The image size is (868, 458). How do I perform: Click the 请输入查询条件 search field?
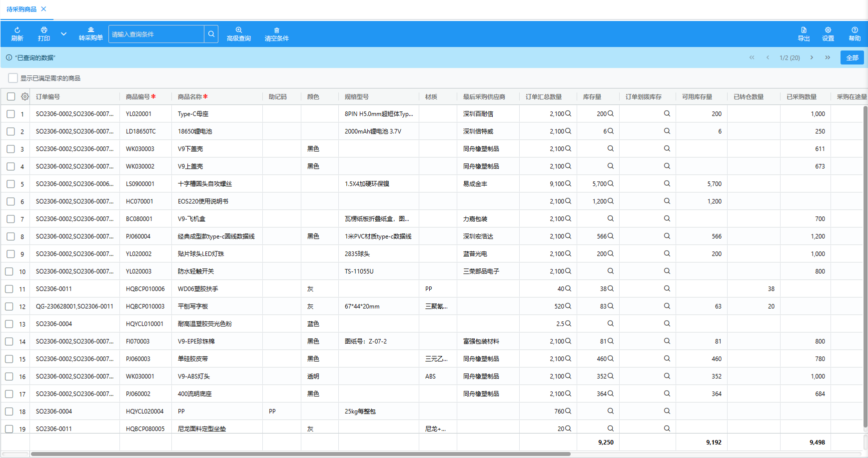coord(156,34)
